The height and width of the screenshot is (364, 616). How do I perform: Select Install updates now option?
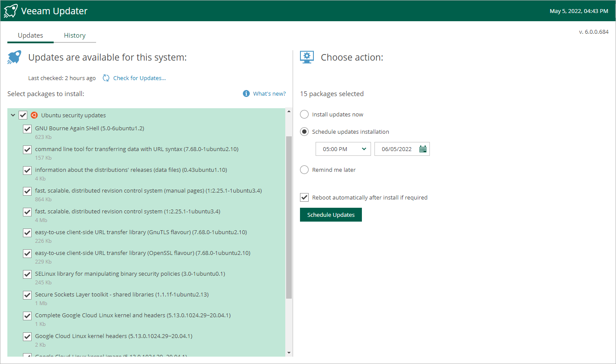304,114
